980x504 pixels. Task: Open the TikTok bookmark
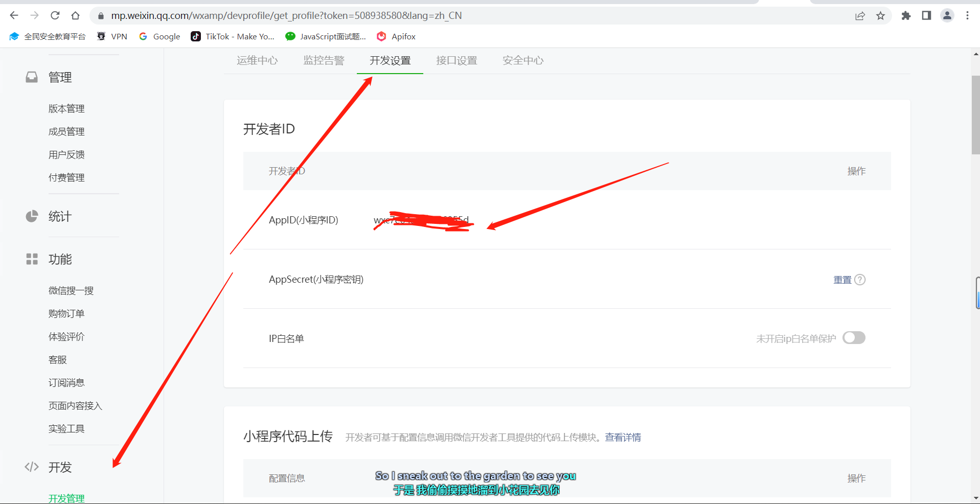[x=233, y=36]
